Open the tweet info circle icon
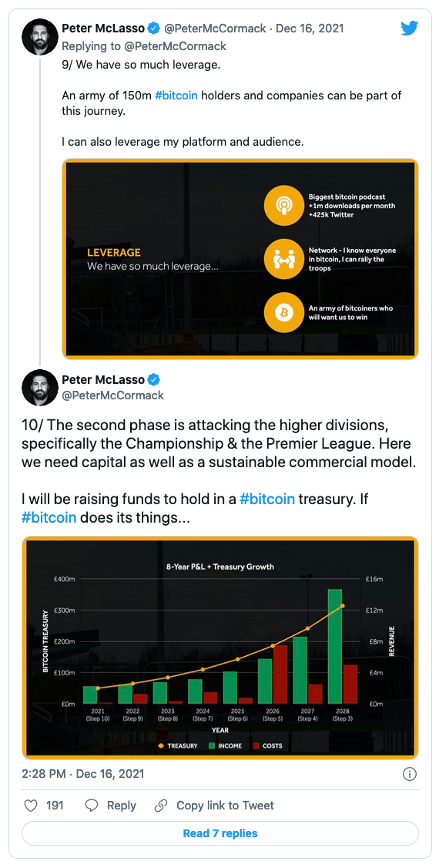 click(409, 773)
